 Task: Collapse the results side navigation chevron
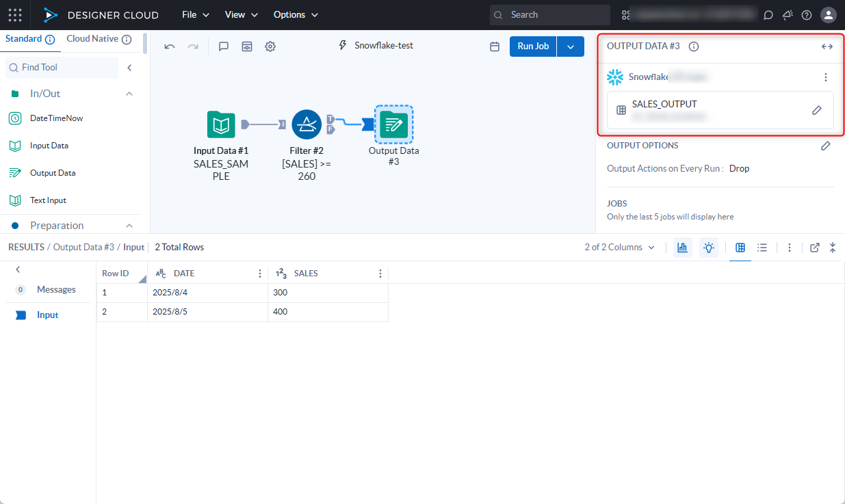(18, 269)
